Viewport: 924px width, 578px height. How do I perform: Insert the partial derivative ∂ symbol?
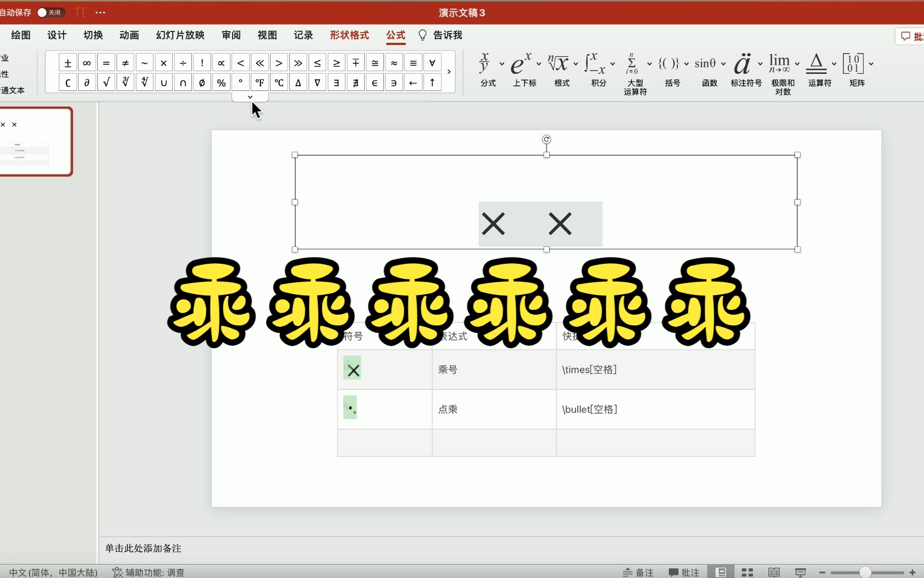coord(87,82)
